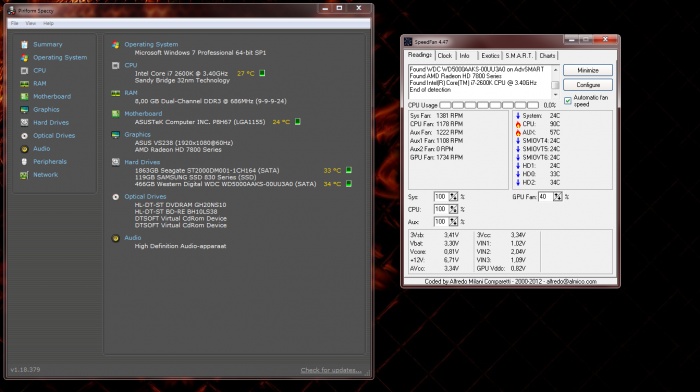The width and height of the screenshot is (700, 392).
Task: Open Peripherals mouse icon in sidebar
Action: 24,162
